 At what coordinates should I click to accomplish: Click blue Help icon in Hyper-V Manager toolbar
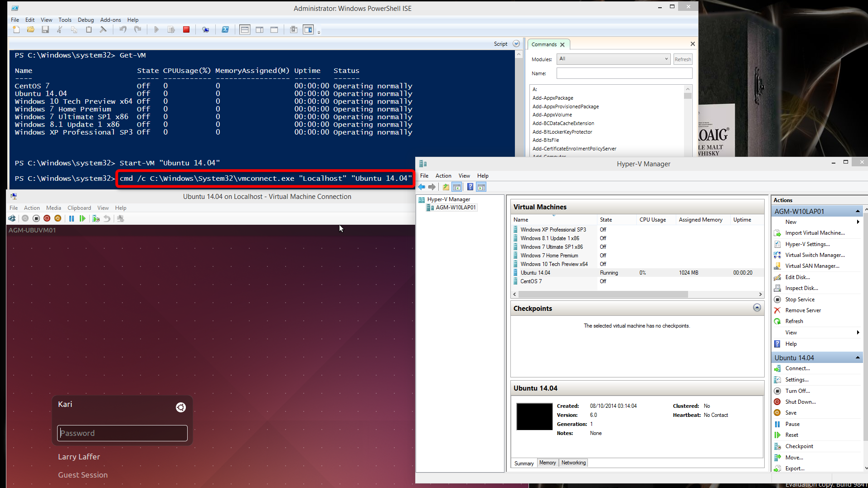[x=470, y=187]
